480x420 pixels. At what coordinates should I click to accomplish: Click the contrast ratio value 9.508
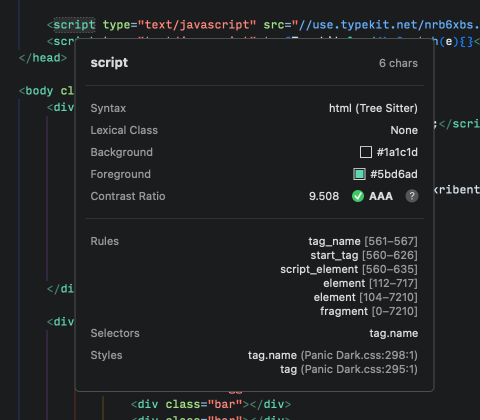(324, 196)
